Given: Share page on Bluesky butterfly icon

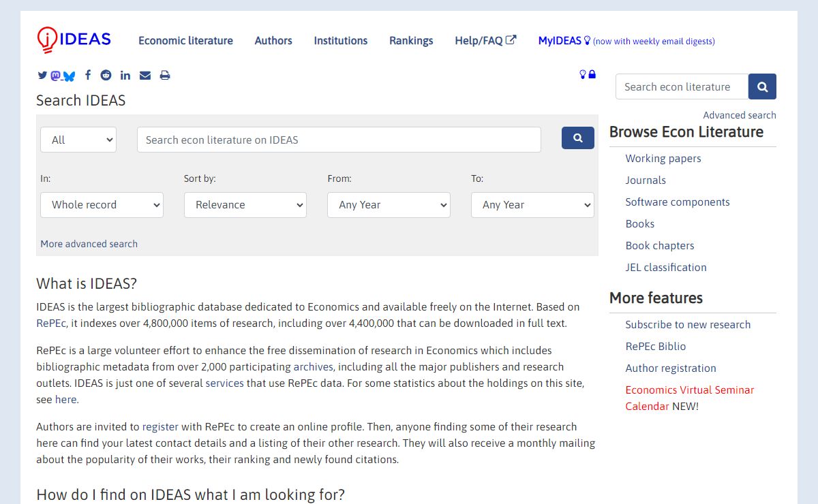Looking at the screenshot, I should click(x=69, y=76).
